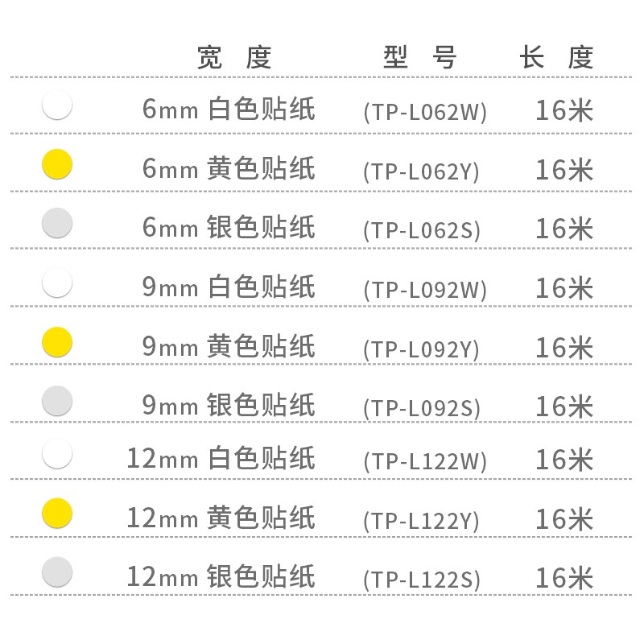Click the 长度 column header
Screen dimensions: 644x644
557,58
